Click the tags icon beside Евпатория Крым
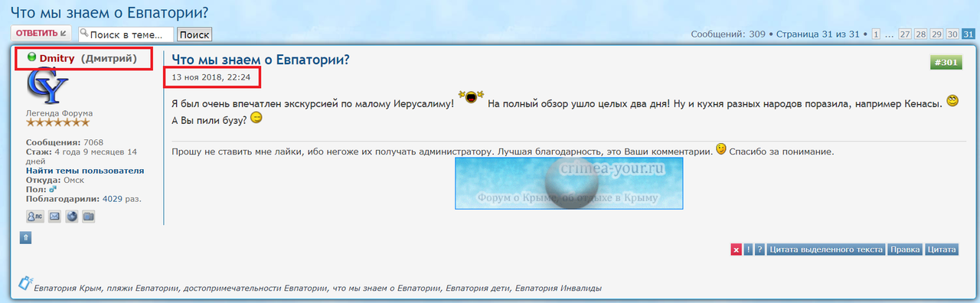Screen dimensions: 980x303 24,282
